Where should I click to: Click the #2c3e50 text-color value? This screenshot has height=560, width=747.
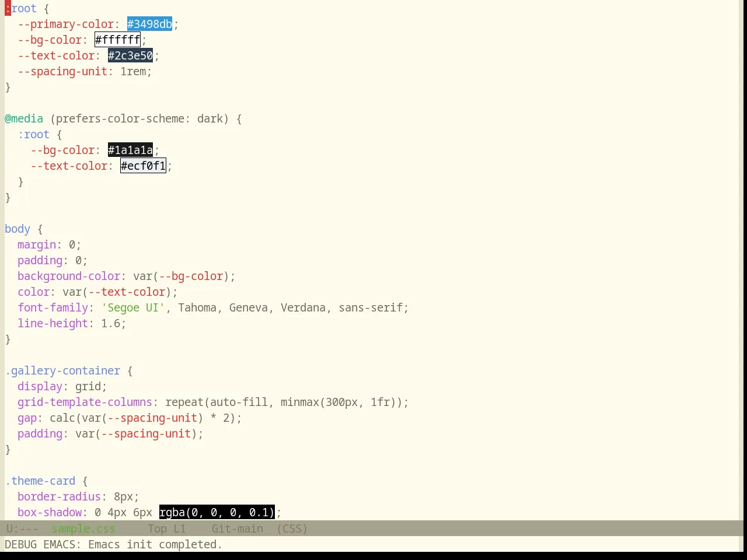[130, 55]
